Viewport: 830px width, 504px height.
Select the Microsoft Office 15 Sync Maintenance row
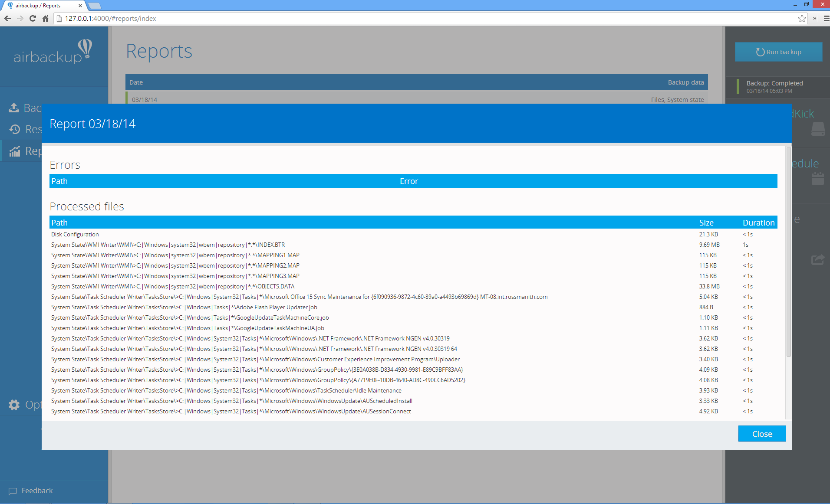click(x=413, y=297)
